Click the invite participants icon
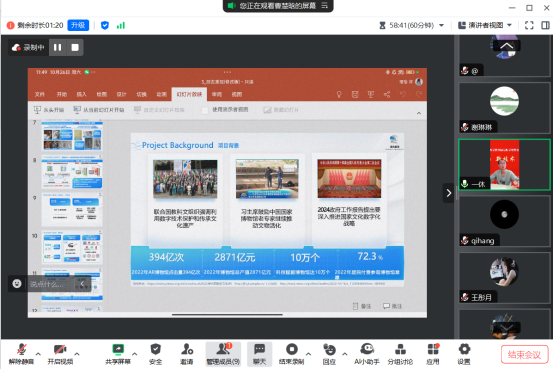The height and width of the screenshot is (369, 553). point(187,354)
